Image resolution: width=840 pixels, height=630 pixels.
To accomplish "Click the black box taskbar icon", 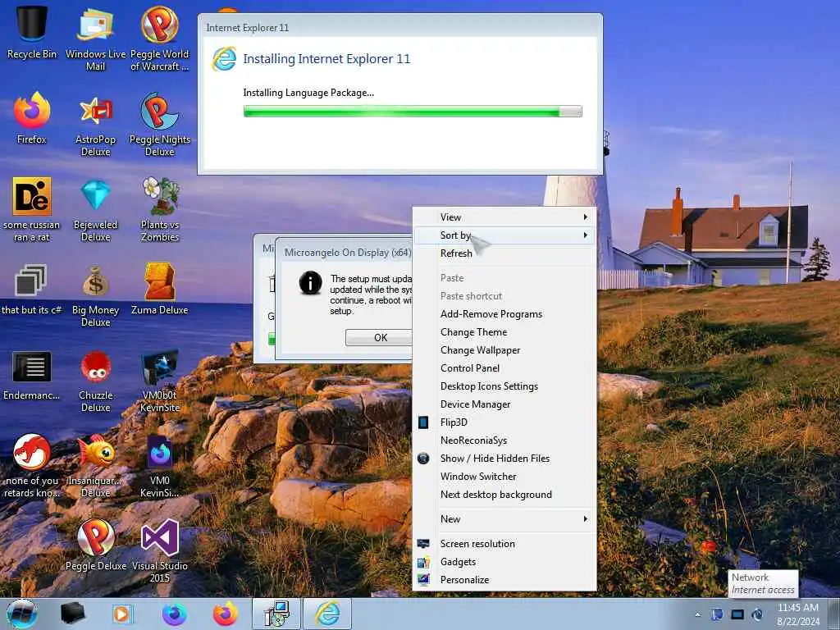I will click(72, 614).
